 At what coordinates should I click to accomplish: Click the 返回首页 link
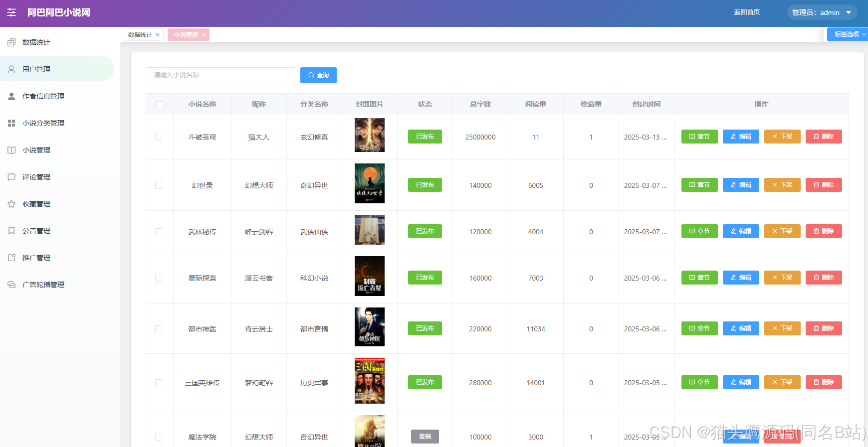pos(747,12)
